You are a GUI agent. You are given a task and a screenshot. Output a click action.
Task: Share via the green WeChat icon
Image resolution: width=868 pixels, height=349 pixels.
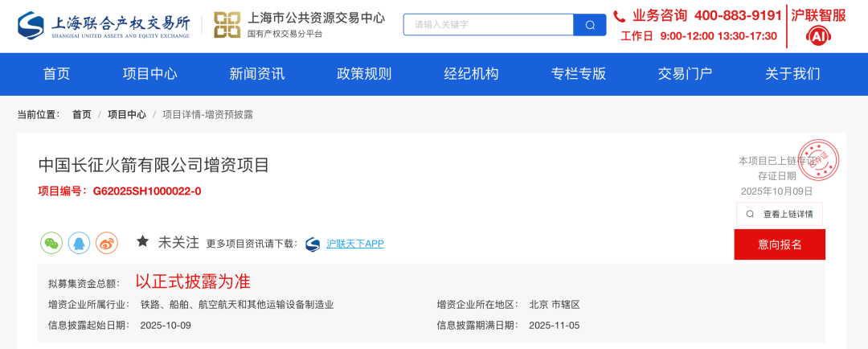point(51,243)
